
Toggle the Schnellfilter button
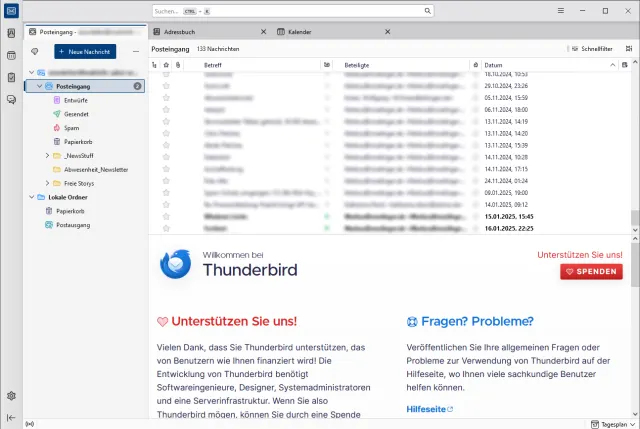pos(592,49)
